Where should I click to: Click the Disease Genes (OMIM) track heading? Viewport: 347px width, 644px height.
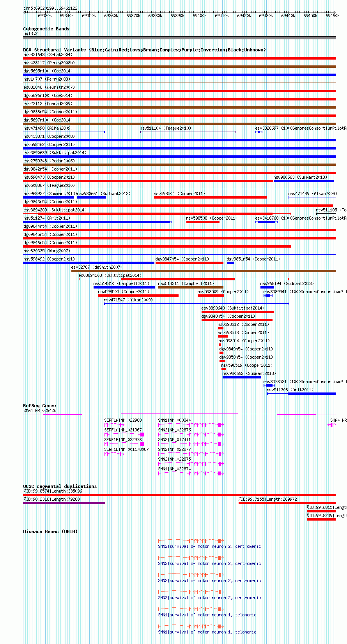pos(50,531)
